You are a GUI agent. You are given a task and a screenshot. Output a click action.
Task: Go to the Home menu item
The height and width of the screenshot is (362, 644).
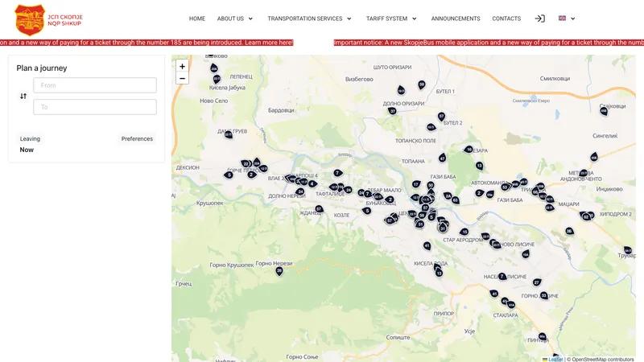tap(197, 19)
